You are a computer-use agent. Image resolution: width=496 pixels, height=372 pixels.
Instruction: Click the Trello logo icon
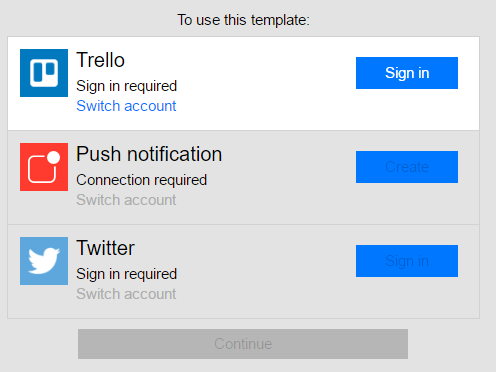[x=44, y=73]
